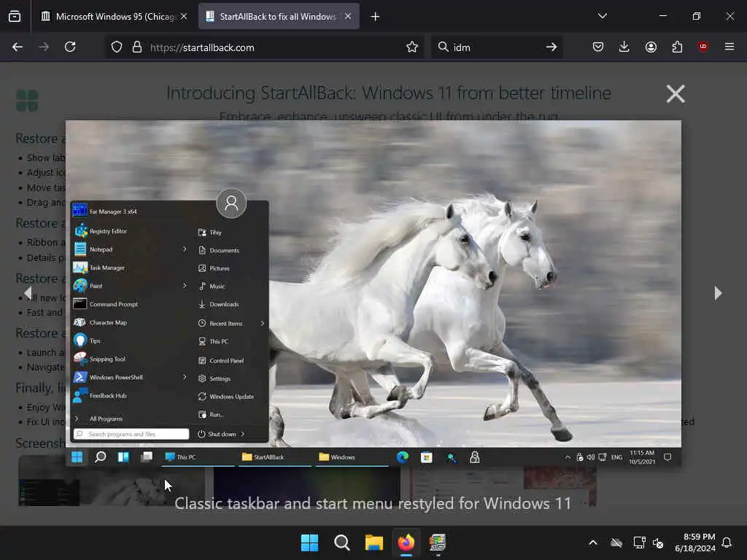Show hidden system tray icons

coord(593,542)
